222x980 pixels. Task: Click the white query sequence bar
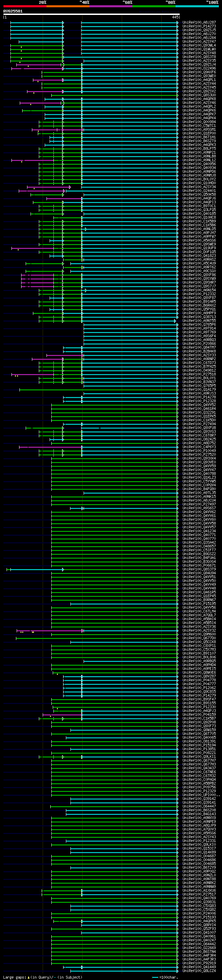[92, 14]
